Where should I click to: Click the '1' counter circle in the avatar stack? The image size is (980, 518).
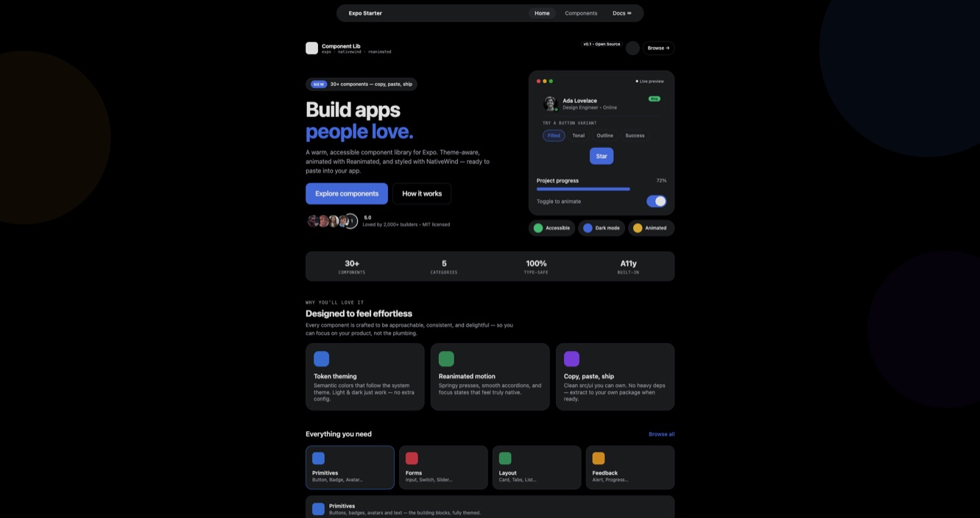pyautogui.click(x=352, y=221)
